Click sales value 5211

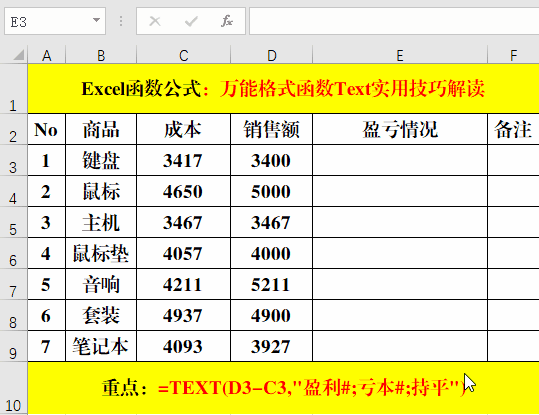click(x=272, y=284)
